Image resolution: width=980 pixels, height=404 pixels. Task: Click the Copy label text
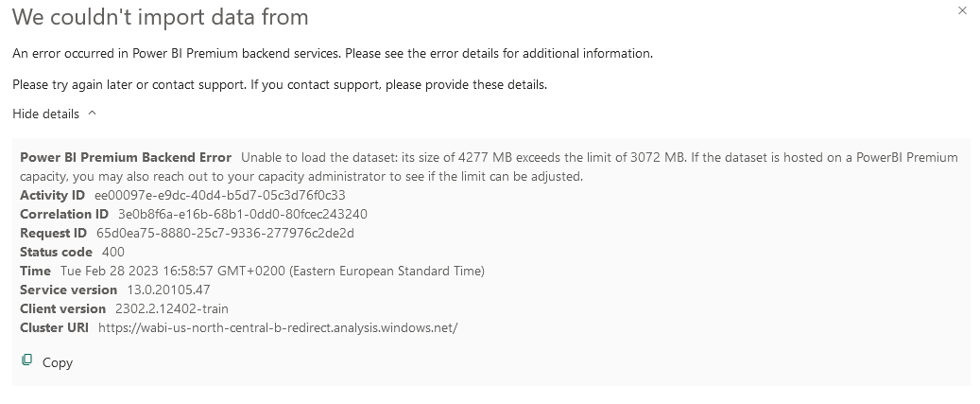click(x=58, y=362)
